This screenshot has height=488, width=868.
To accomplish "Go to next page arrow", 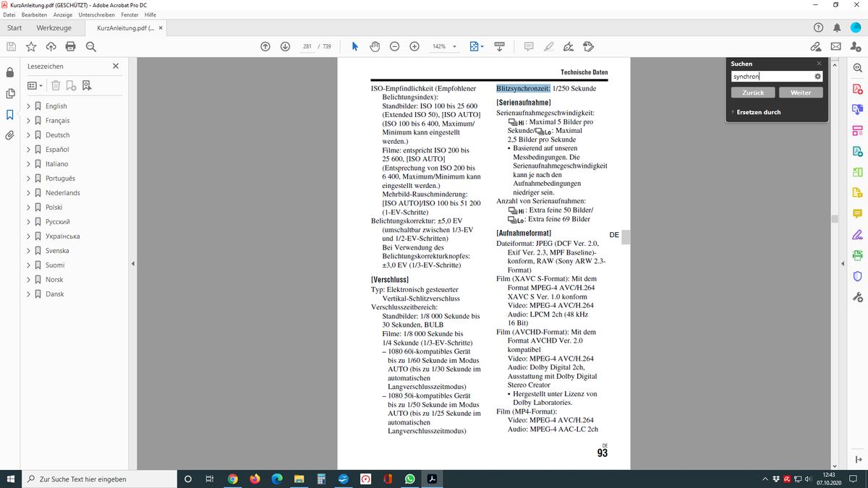I will pyautogui.click(x=285, y=46).
